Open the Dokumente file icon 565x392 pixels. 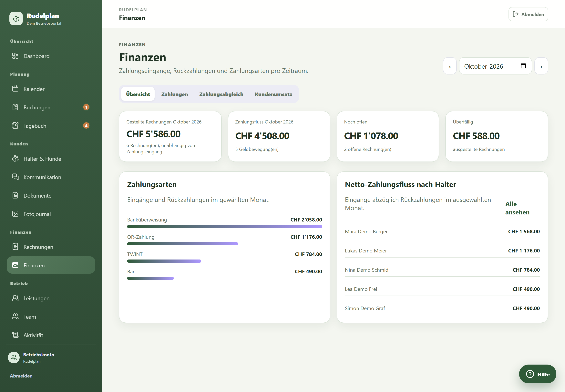click(15, 195)
